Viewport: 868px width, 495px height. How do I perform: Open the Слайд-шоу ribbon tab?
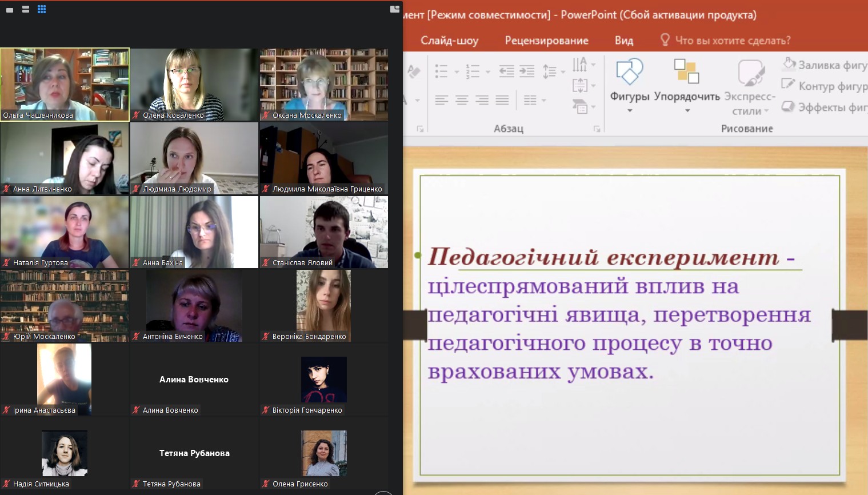pos(449,41)
